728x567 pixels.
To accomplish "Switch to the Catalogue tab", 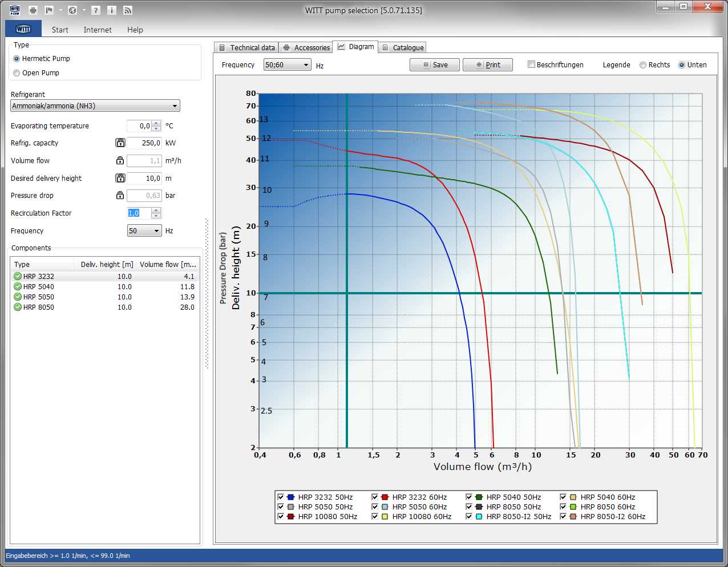I will coord(402,48).
